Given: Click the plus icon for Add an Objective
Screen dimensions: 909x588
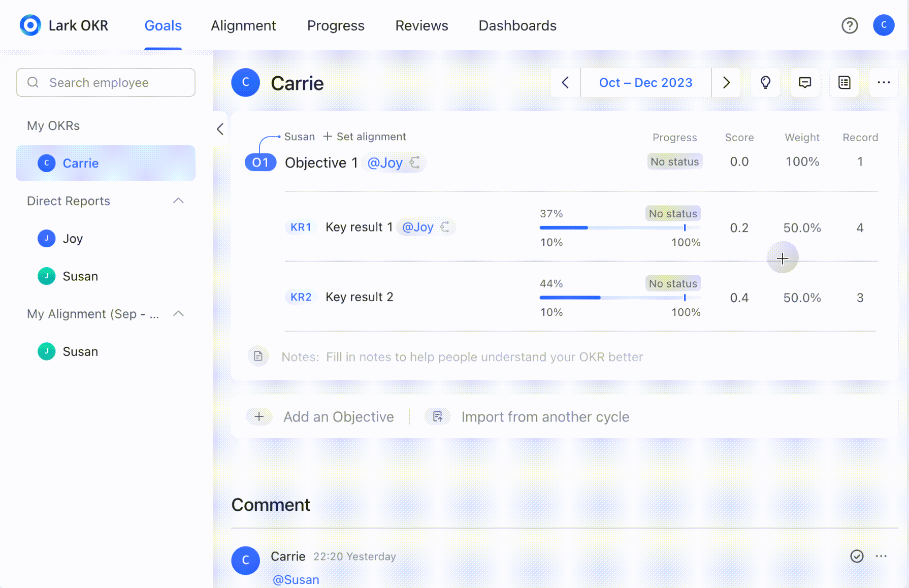Looking at the screenshot, I should pos(259,417).
